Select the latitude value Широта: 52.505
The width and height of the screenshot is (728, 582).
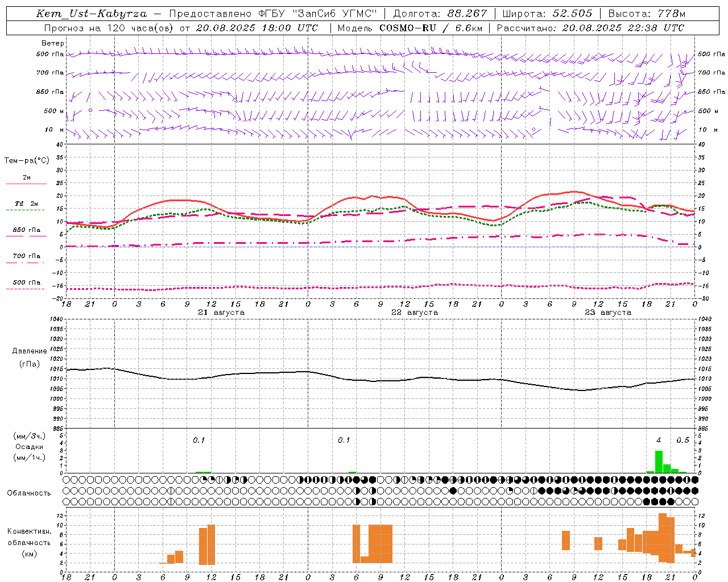[x=547, y=14]
